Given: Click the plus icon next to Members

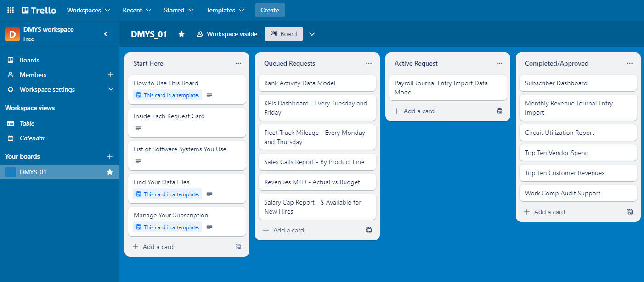Looking at the screenshot, I should click(x=110, y=75).
